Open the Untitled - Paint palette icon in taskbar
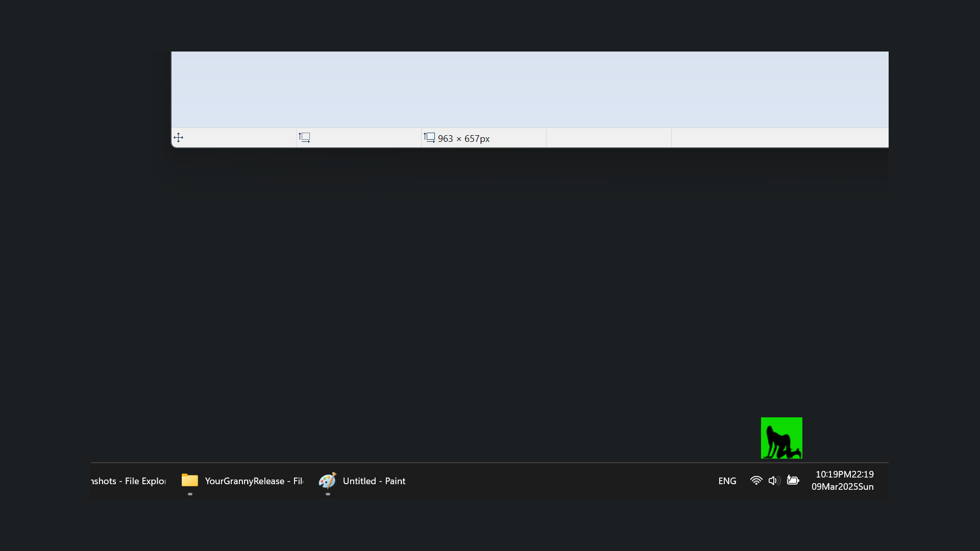 (328, 480)
